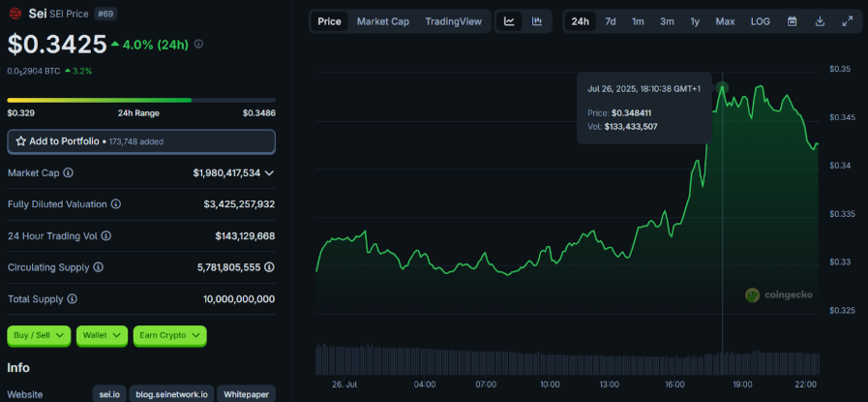Click the 24h Range progress bar
Image resolution: width=868 pixels, height=402 pixels.
click(x=141, y=101)
